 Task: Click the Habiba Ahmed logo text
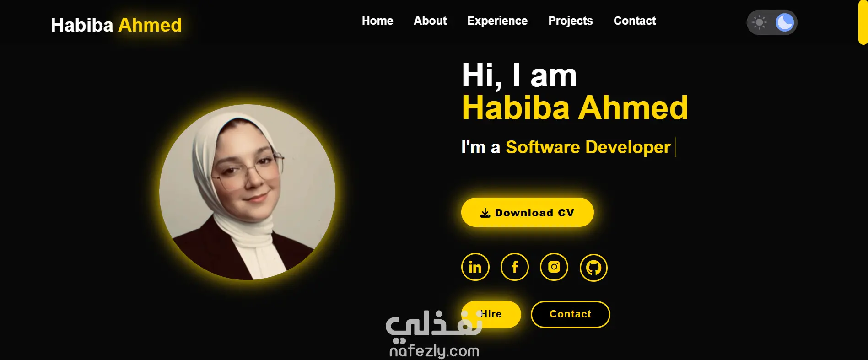coord(116,25)
